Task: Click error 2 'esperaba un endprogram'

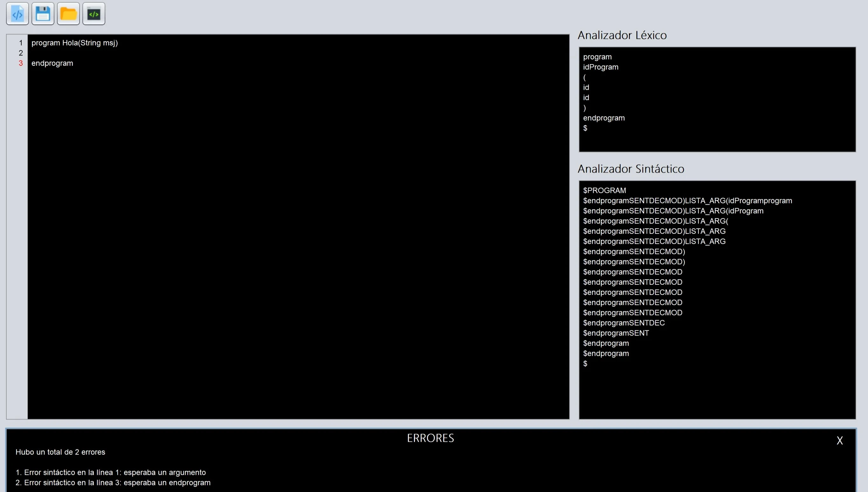Action: 113,482
